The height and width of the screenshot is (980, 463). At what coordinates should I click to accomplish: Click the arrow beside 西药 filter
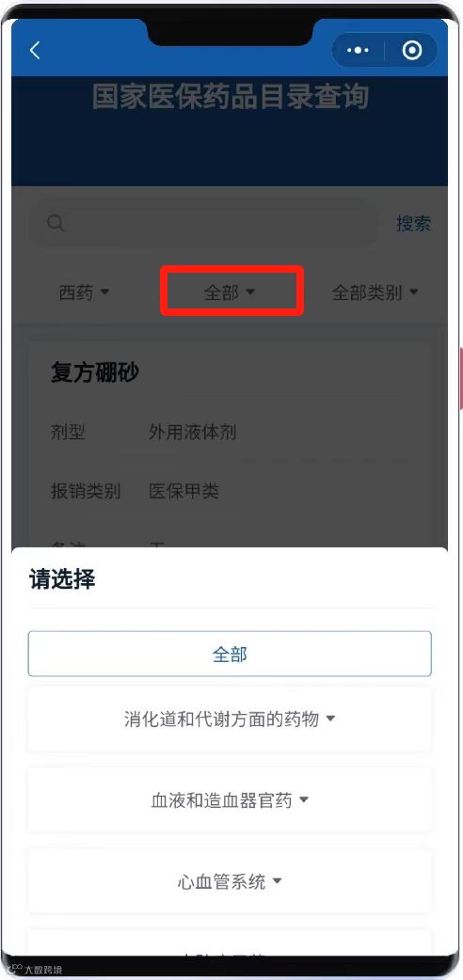105,292
